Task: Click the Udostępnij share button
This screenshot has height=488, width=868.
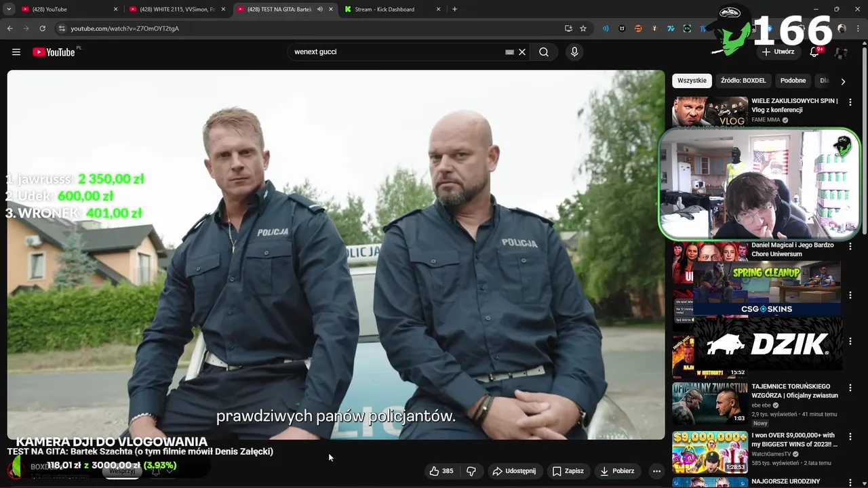Action: tap(514, 471)
